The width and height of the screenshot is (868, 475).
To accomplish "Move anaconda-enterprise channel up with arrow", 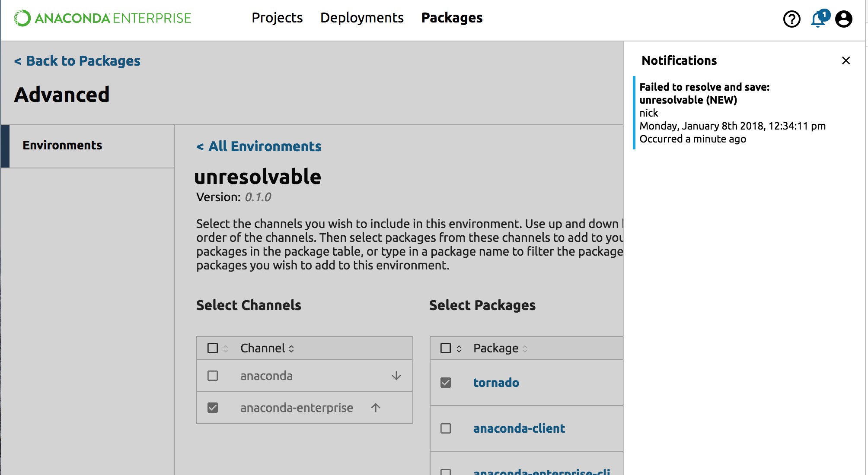I will [376, 408].
